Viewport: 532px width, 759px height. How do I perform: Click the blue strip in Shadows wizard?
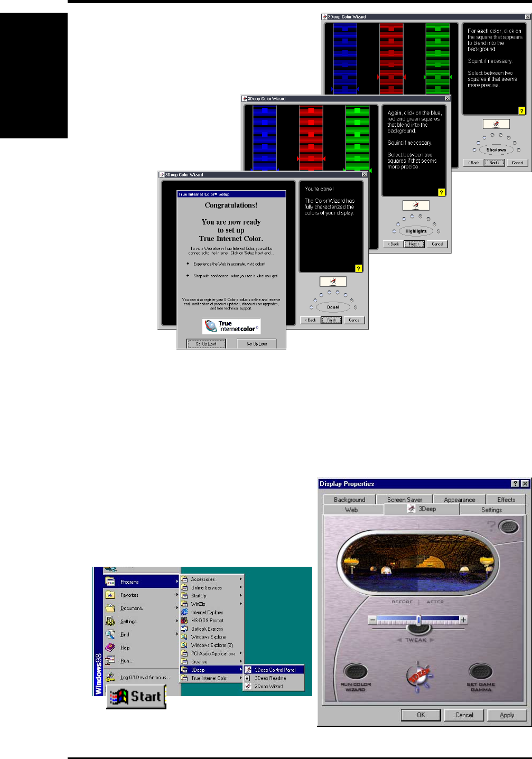[x=345, y=59]
